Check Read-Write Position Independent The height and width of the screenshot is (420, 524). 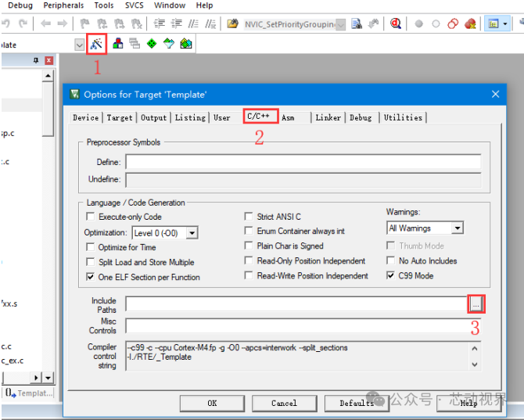248,275
